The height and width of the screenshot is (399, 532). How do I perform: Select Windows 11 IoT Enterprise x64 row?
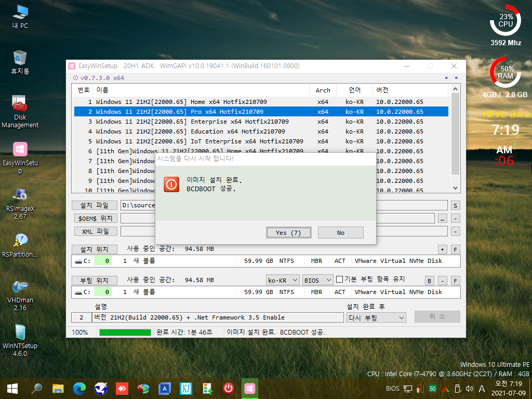[x=261, y=141]
